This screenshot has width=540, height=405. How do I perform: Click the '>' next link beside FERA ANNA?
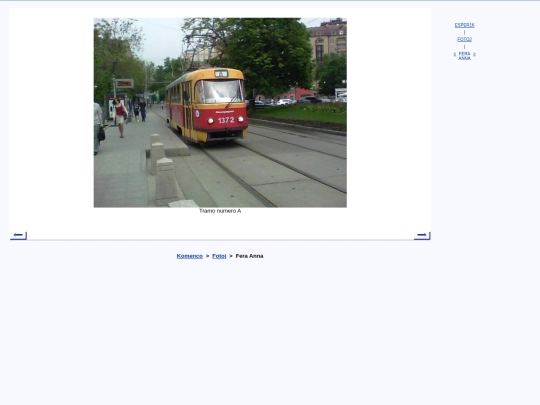474,54
